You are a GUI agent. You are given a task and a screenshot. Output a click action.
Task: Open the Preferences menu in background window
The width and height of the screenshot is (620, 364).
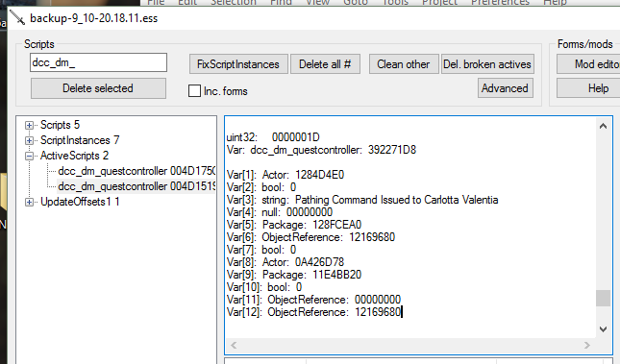tap(500, 2)
